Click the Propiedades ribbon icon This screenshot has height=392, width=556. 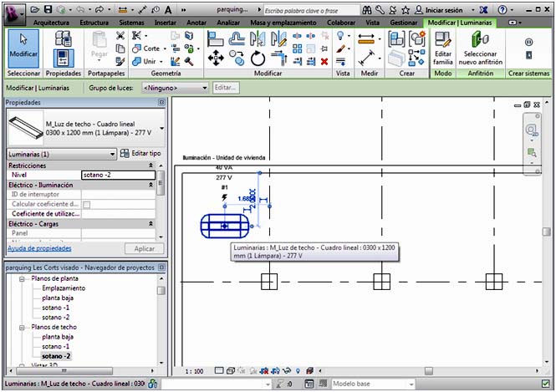tap(63, 48)
